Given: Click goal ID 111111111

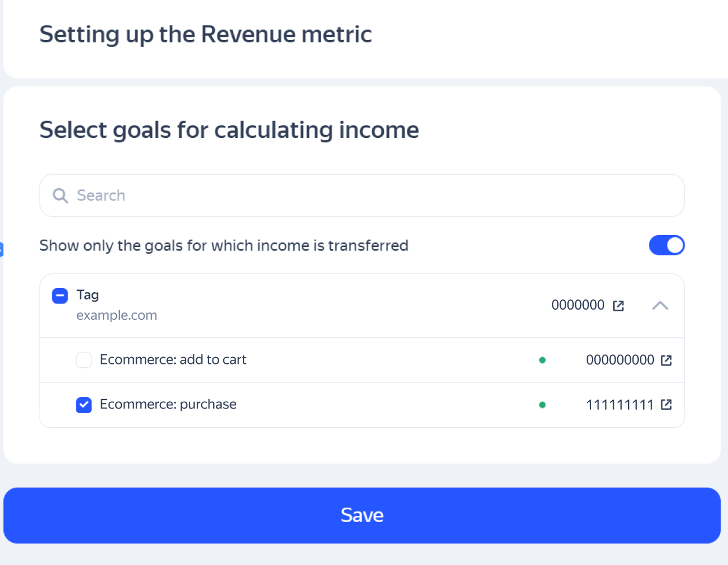Looking at the screenshot, I should click(x=619, y=405).
